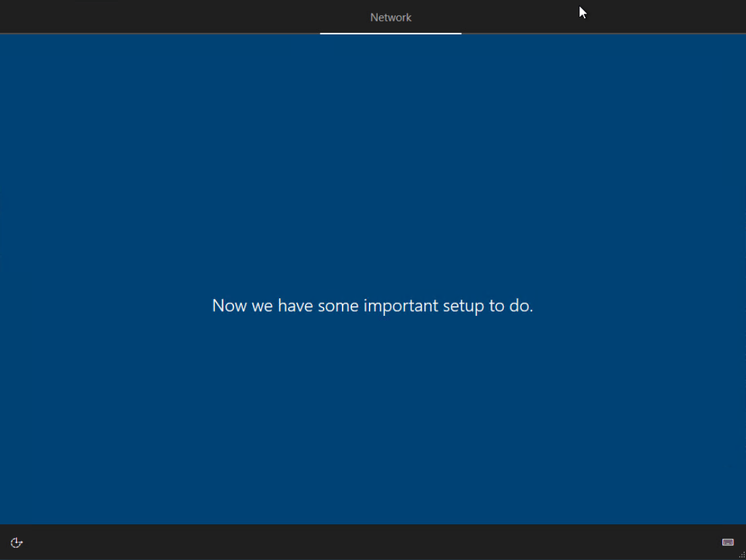The image size is (746, 560).
Task: Open the Ease of Access icon
Action: [17, 542]
